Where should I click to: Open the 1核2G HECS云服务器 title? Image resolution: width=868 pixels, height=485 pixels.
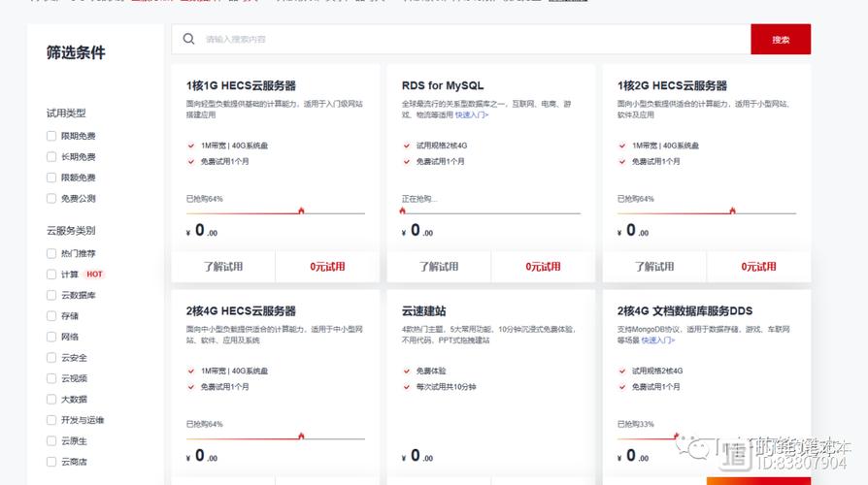(672, 85)
